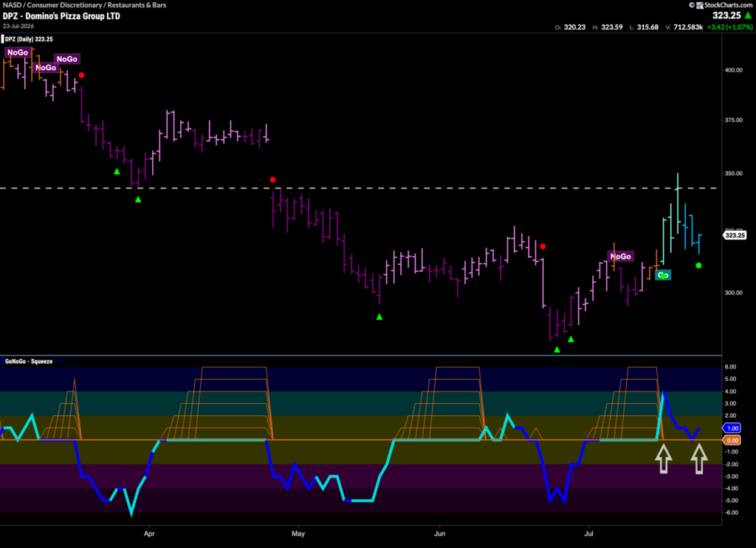Click the orange 0.00 oscillator value tag
The image size is (756, 548).
732,440
